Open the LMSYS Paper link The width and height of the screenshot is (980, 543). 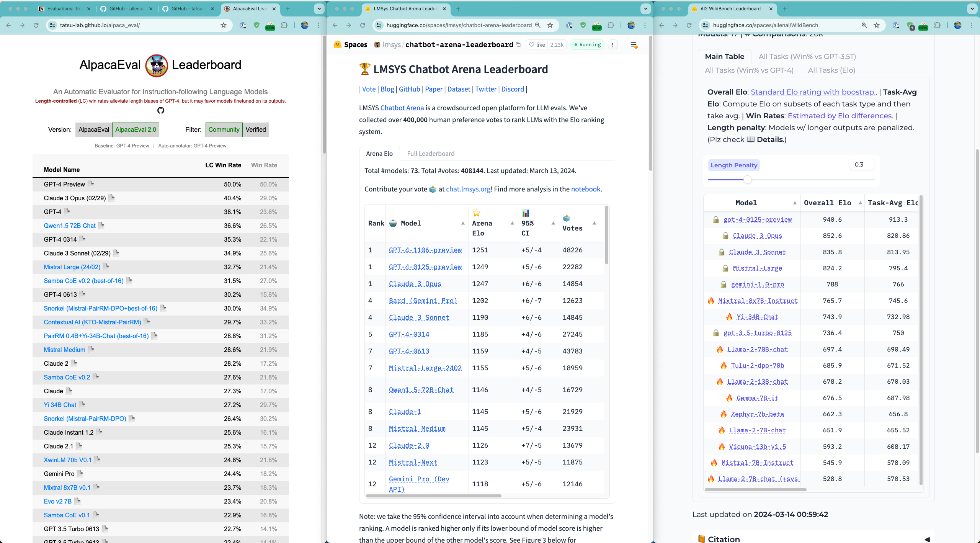[x=434, y=89]
